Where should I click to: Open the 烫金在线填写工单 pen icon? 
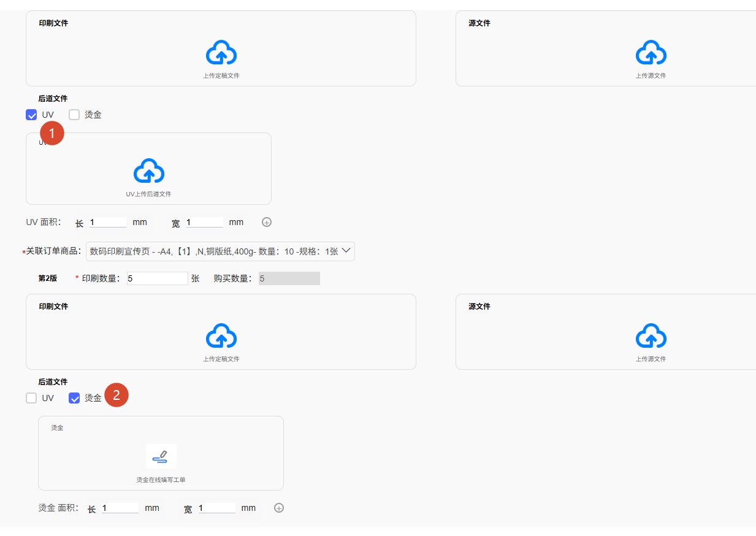coord(161,456)
